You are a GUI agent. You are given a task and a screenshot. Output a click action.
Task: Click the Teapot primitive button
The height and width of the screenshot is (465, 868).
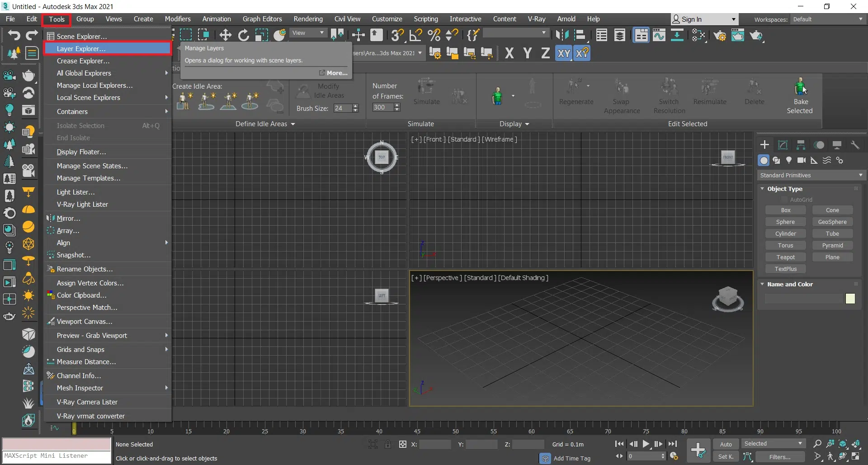click(x=785, y=257)
